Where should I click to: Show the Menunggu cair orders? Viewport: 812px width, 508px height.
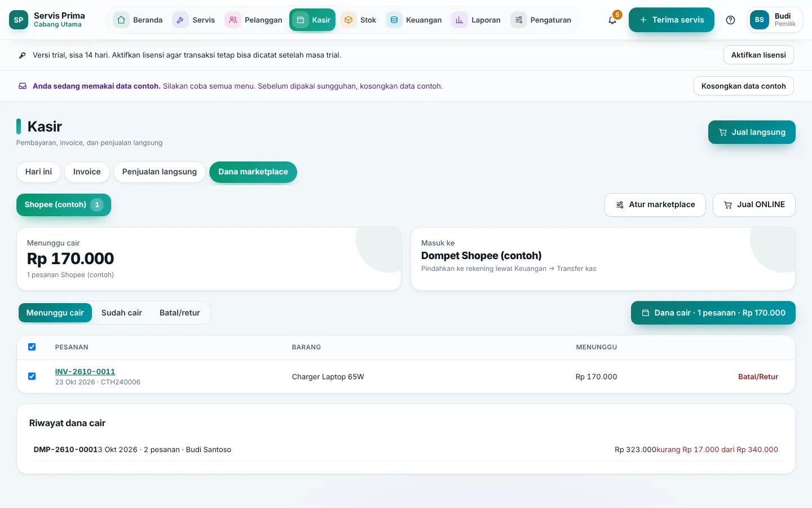click(x=55, y=313)
